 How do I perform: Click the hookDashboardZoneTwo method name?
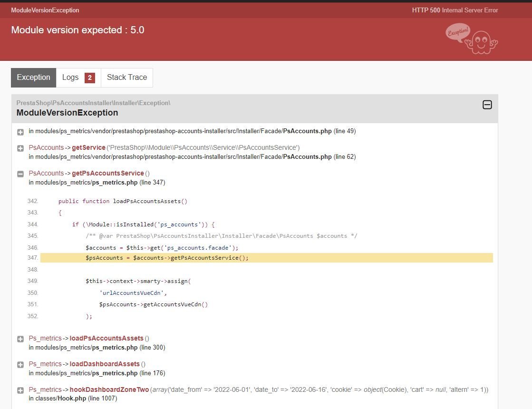pyautogui.click(x=109, y=390)
